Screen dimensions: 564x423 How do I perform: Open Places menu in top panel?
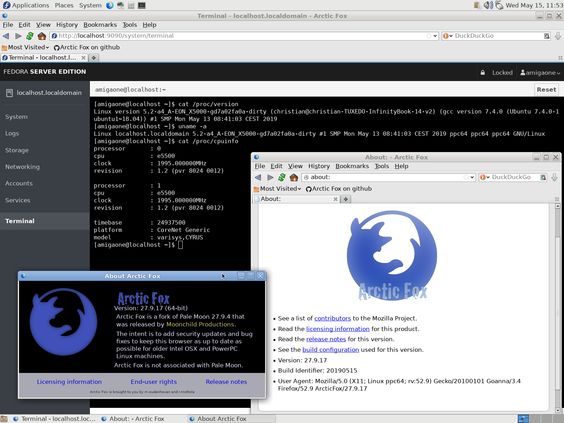click(x=64, y=5)
